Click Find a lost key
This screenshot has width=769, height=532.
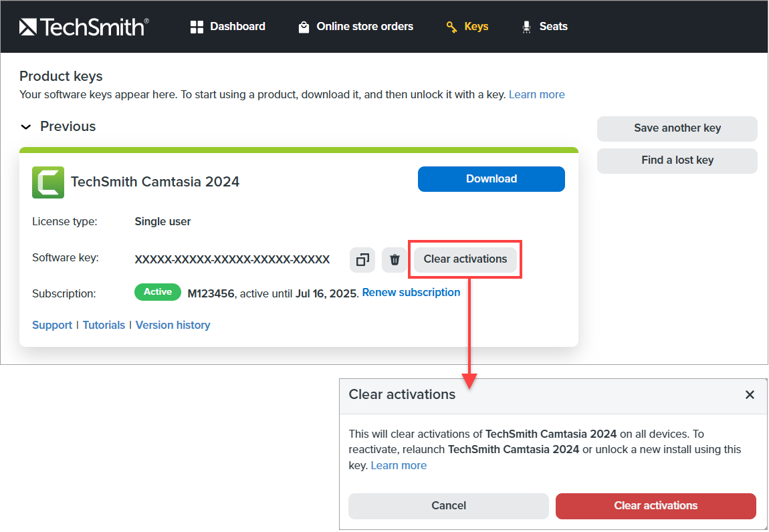tap(677, 160)
